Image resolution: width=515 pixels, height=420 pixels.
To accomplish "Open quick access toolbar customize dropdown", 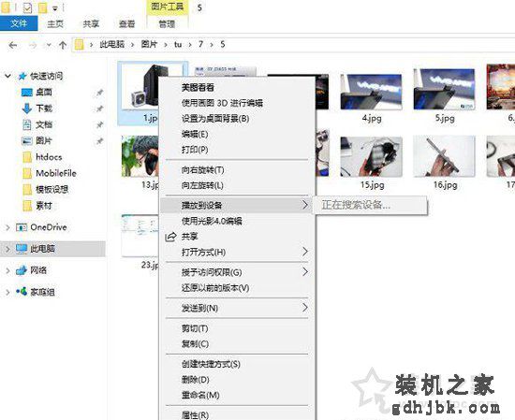I will pos(55,8).
